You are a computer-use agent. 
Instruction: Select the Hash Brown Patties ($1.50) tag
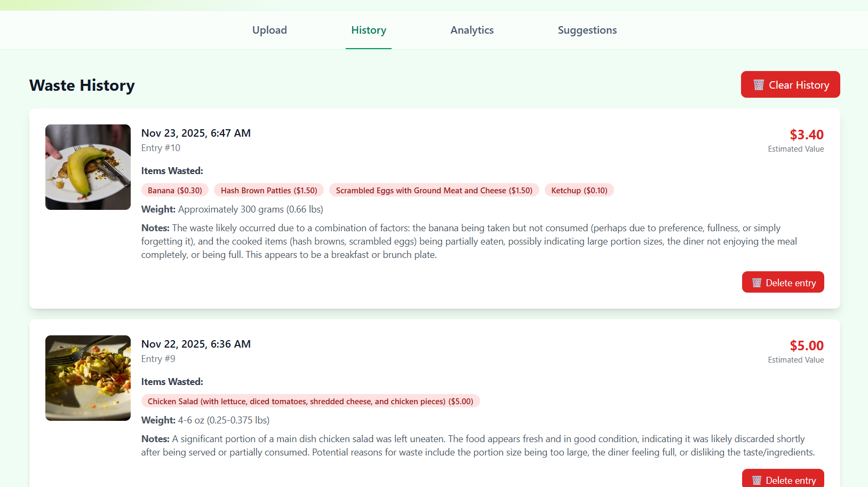click(269, 190)
